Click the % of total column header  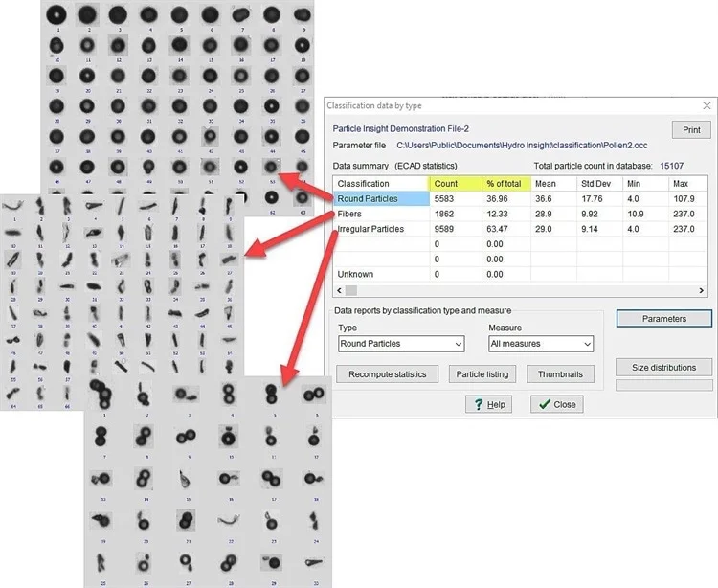505,183
